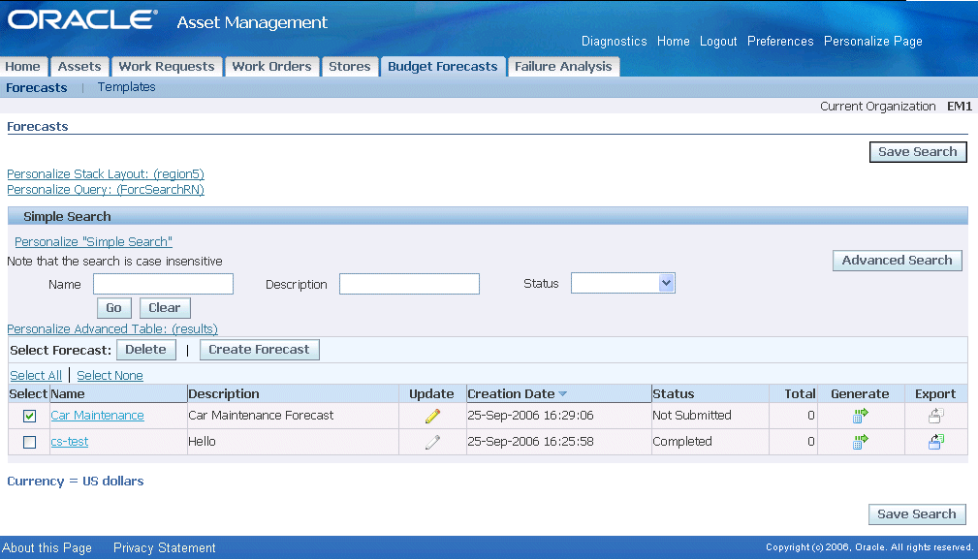Screen dimensions: 978x560
Task: Focus the Name search field
Action: (x=164, y=284)
